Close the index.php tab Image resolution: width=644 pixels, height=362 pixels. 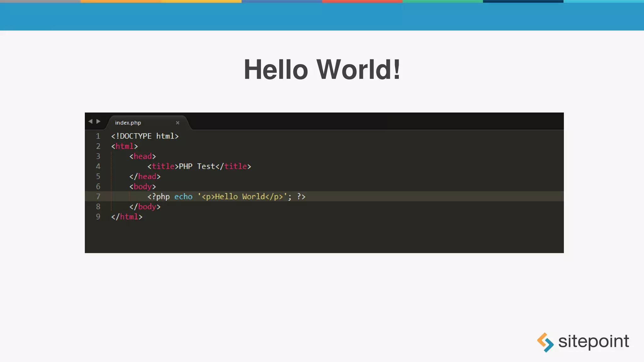[x=178, y=123]
